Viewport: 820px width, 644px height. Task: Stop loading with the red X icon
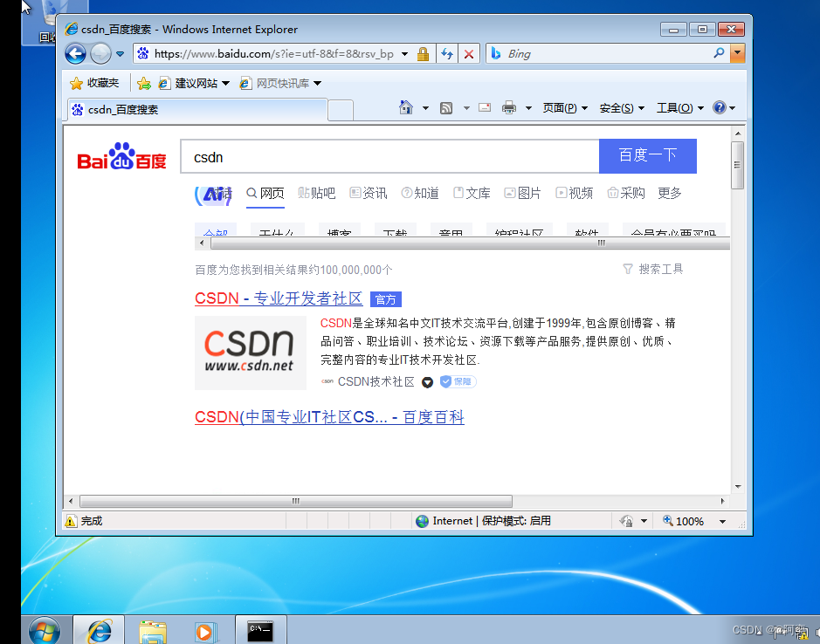pyautogui.click(x=469, y=54)
